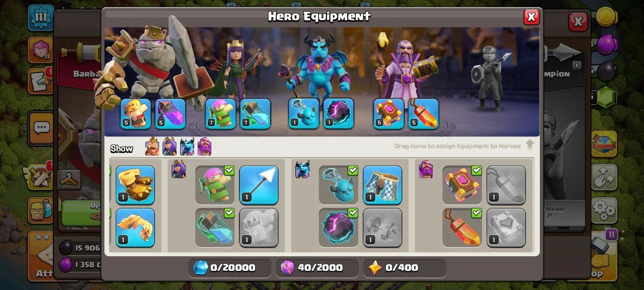Tap the Starry Ore 0/400 counter
The image size is (644, 290).
point(405,268)
